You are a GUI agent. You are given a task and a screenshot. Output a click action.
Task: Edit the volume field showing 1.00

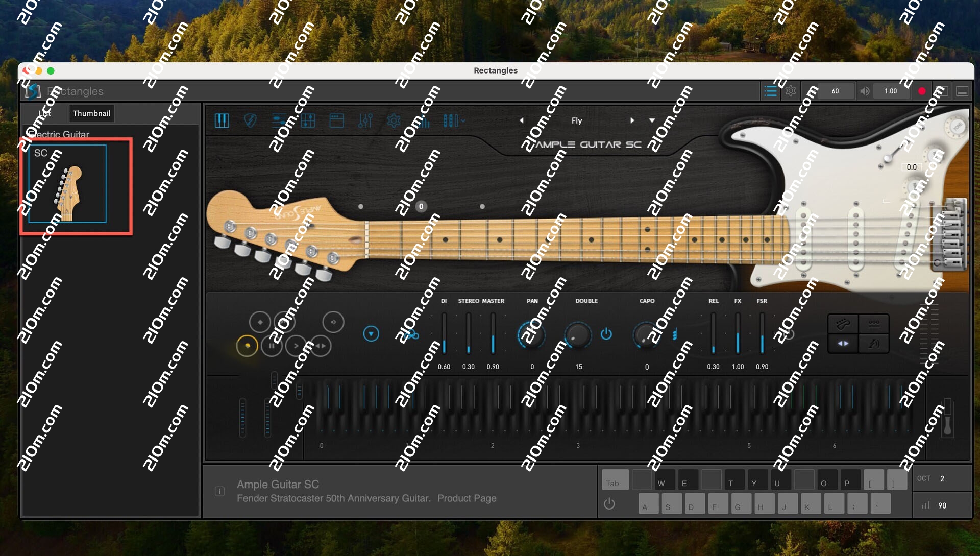click(891, 91)
